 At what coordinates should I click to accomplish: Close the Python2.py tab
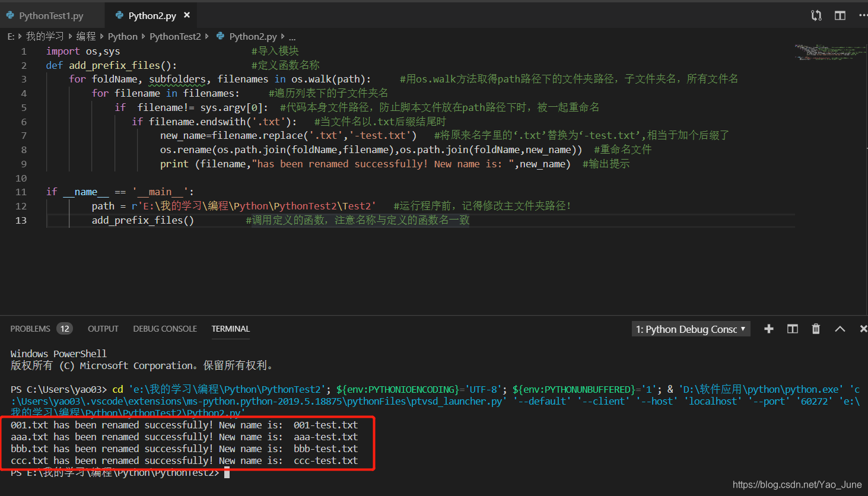tap(187, 15)
